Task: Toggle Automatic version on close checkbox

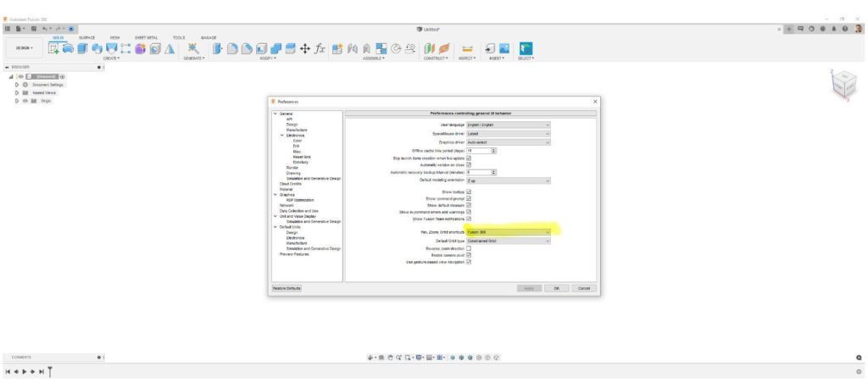Action: [x=469, y=165]
